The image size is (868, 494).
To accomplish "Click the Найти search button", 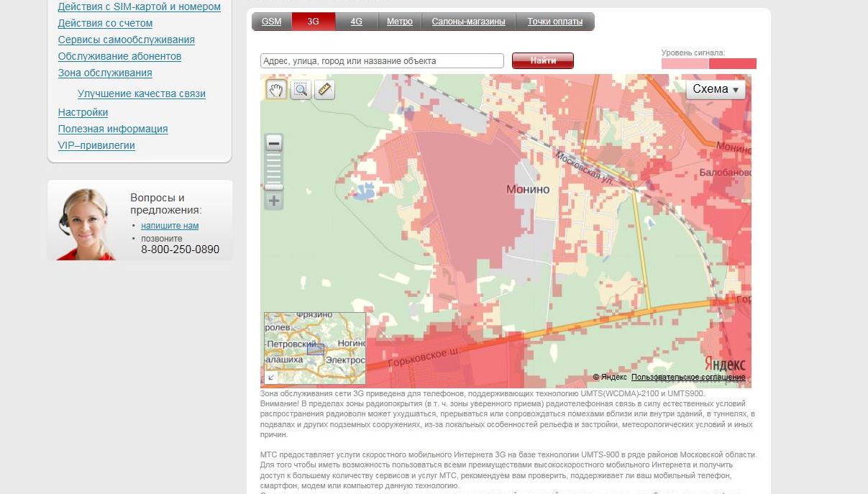I will [x=543, y=61].
